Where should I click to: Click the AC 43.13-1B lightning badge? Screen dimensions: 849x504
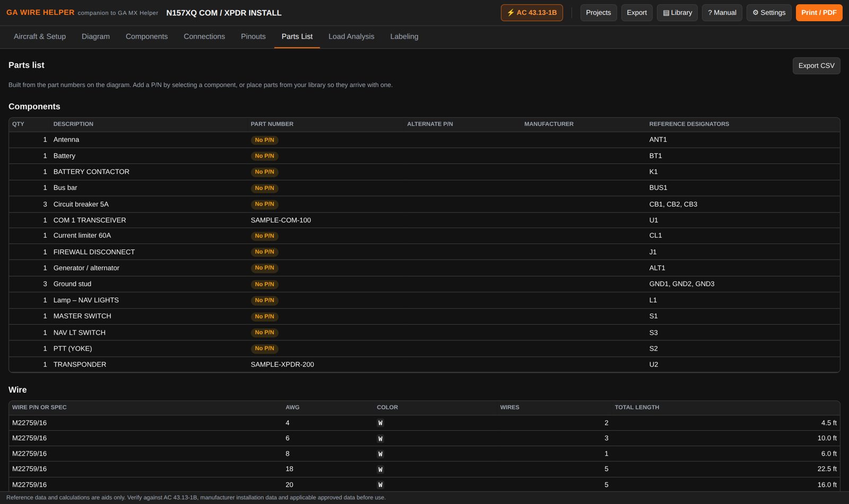click(x=532, y=13)
